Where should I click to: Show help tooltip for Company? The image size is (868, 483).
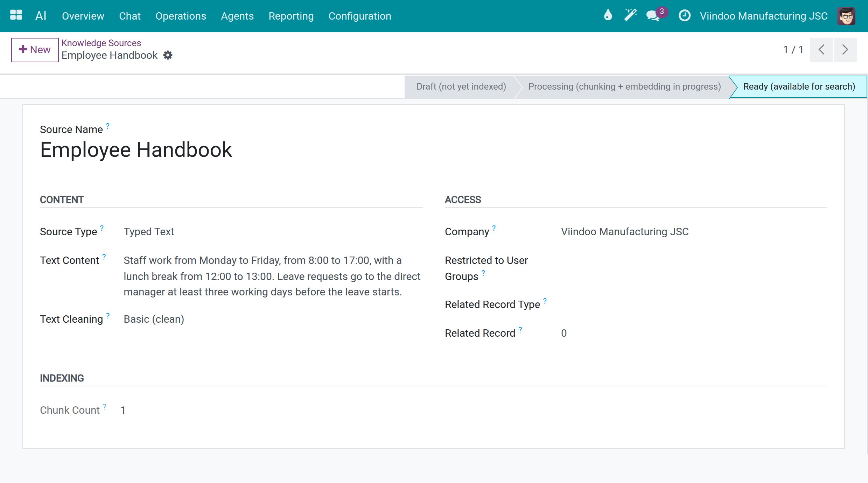pyautogui.click(x=494, y=228)
